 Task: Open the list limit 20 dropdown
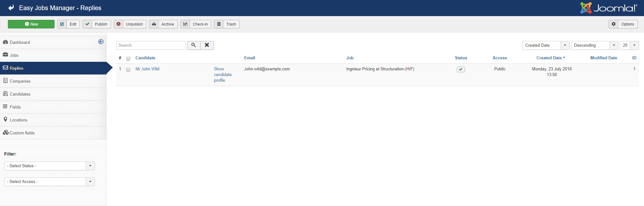pos(630,45)
